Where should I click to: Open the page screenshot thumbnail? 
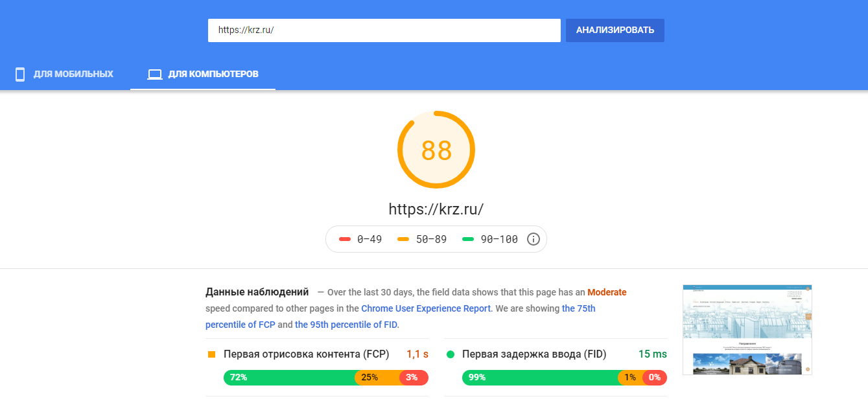click(x=747, y=329)
